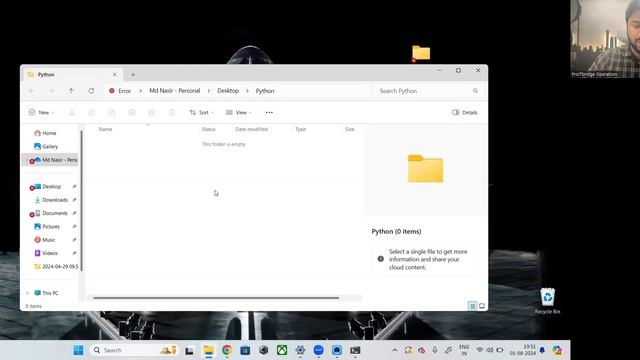Viewport: 640px width, 360px height.
Task: Click the navigation pane vertical scrollbar
Action: click(81, 200)
